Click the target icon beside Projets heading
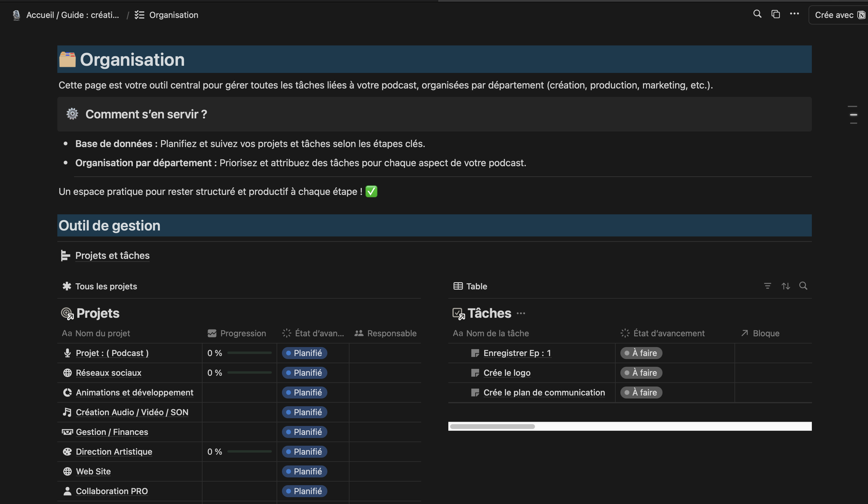The width and height of the screenshot is (868, 504). [67, 313]
